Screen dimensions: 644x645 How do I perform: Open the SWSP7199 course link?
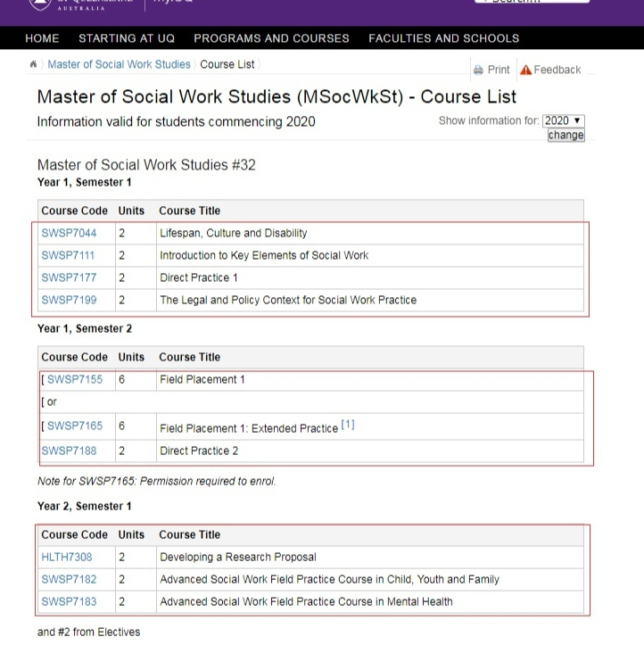[69, 300]
